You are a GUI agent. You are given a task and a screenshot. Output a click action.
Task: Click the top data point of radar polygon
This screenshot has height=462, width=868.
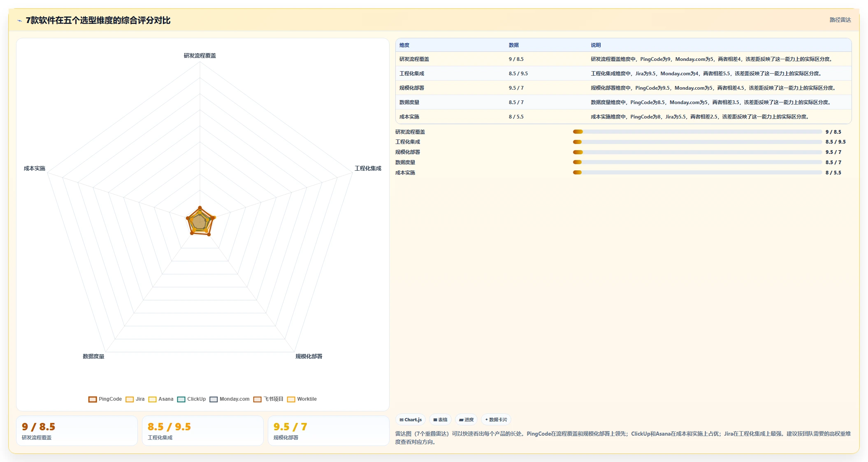[x=200, y=208]
